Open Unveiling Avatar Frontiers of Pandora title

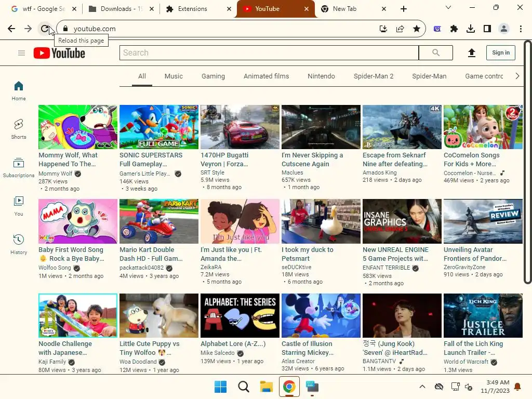point(475,254)
